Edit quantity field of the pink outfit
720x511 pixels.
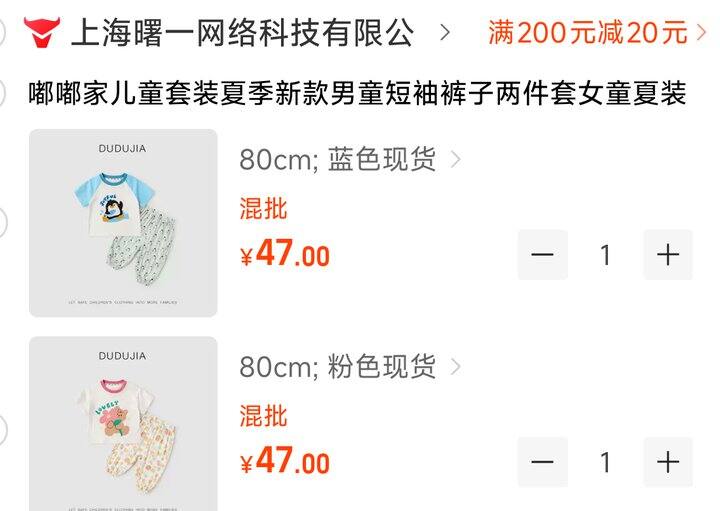tap(605, 462)
